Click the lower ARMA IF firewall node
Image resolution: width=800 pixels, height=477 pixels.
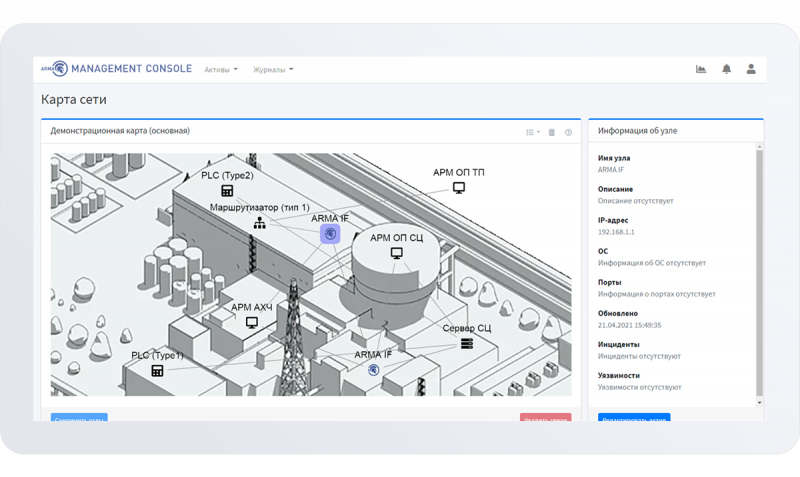point(373,370)
